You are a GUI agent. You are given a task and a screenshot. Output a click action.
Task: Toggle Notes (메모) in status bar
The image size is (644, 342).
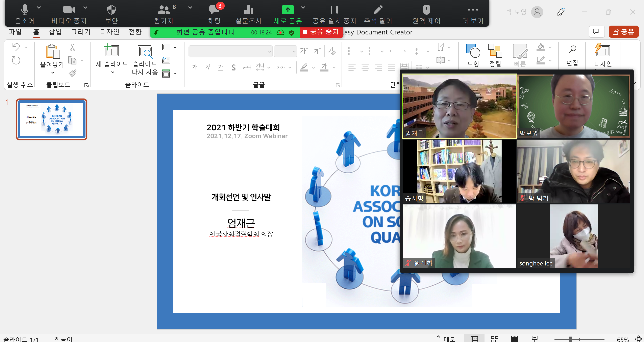[445, 339]
